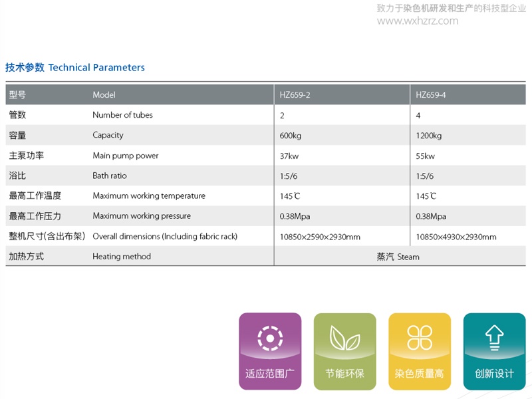532x399 pixels.
Task: Click the 染色质量高 caption
Action: 420,374
